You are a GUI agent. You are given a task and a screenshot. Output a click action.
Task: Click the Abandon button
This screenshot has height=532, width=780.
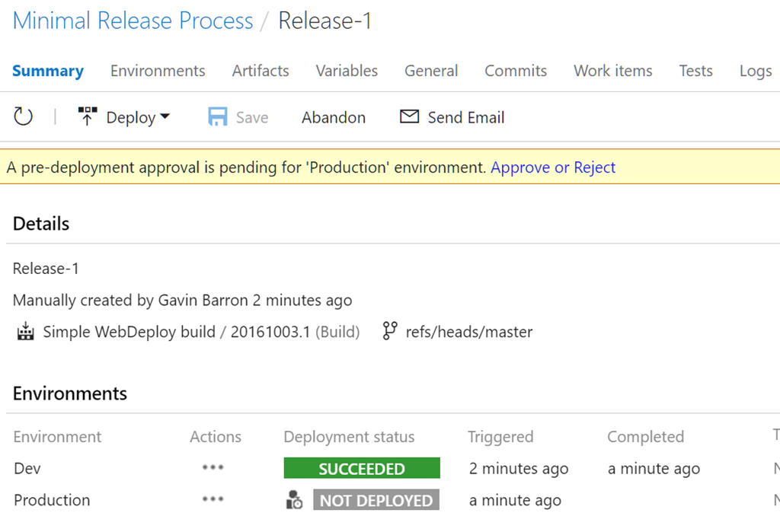(x=334, y=118)
